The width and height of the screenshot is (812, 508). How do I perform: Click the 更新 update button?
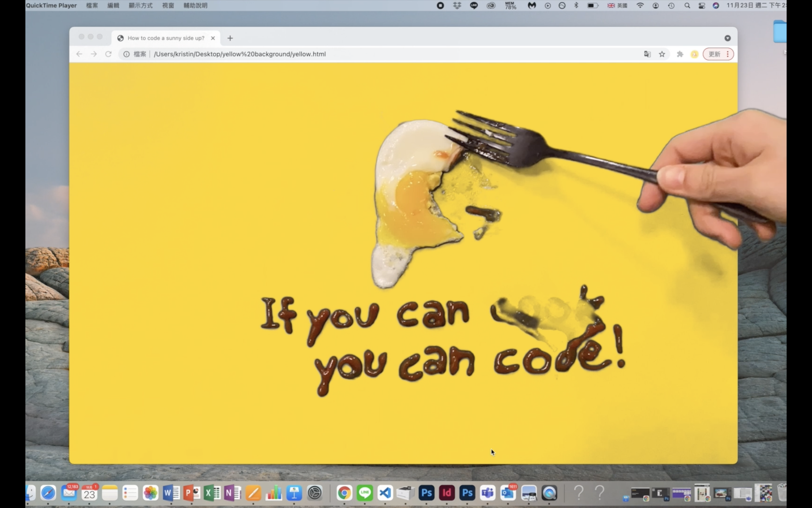click(714, 54)
